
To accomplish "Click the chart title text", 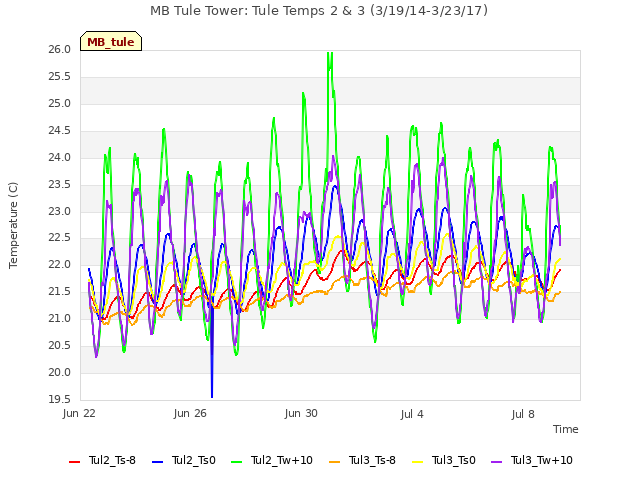I will coord(319,11).
